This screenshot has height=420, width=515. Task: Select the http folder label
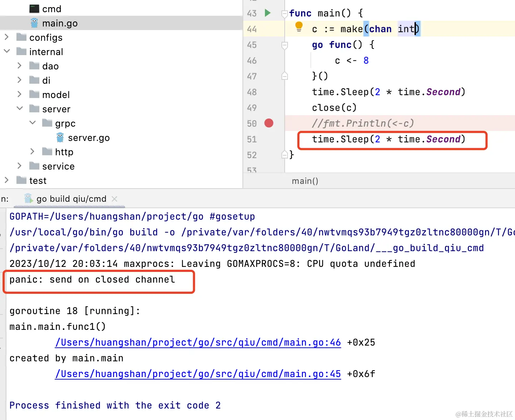pyautogui.click(x=64, y=152)
